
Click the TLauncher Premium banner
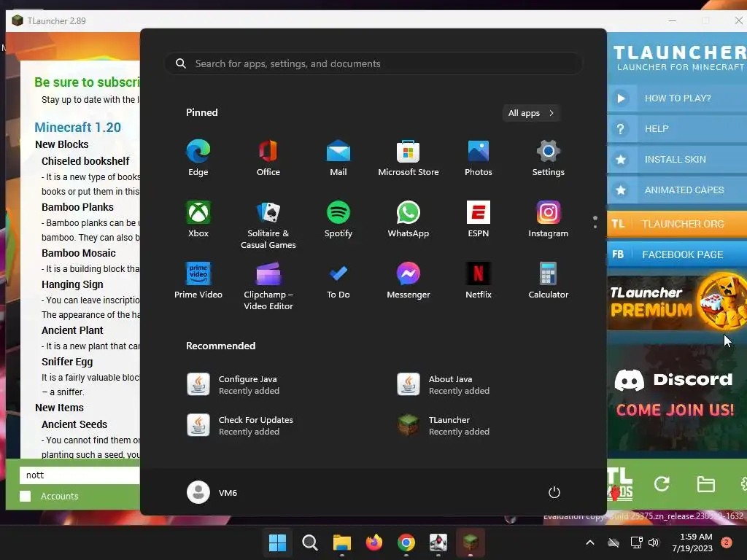[677, 301]
